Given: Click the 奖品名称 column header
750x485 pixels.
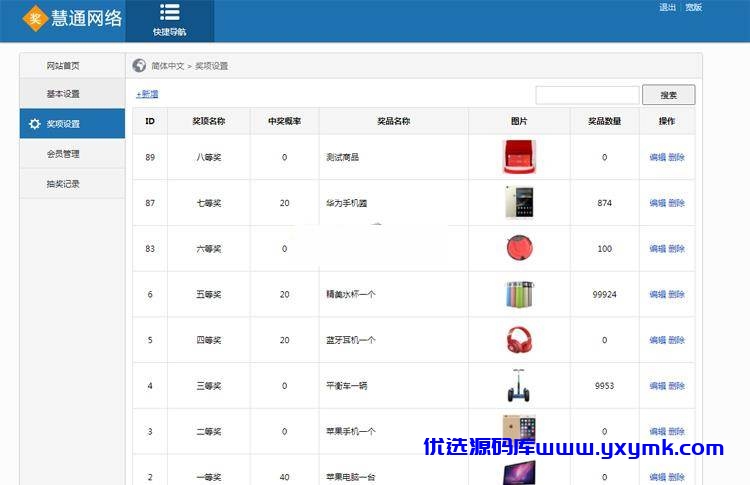Looking at the screenshot, I should 394,121.
